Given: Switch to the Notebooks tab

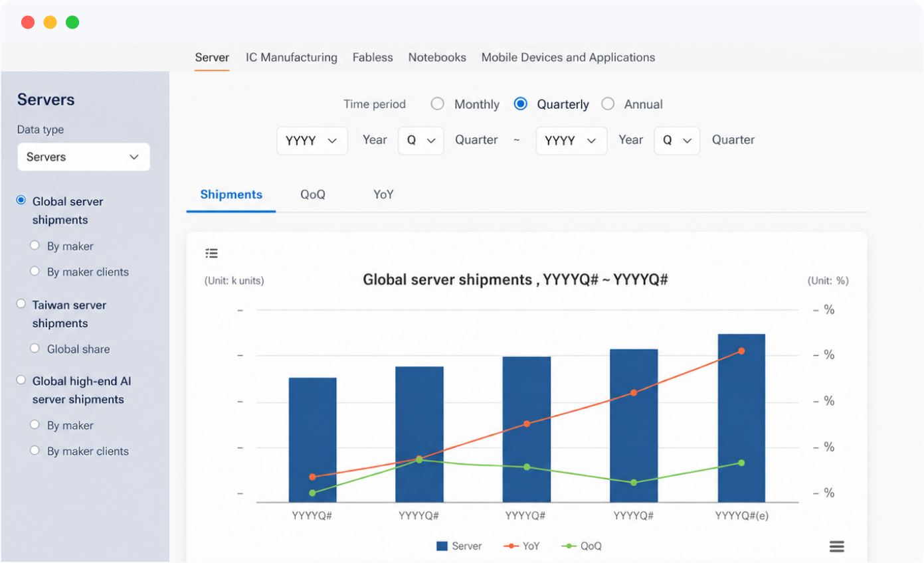Looking at the screenshot, I should pos(437,58).
